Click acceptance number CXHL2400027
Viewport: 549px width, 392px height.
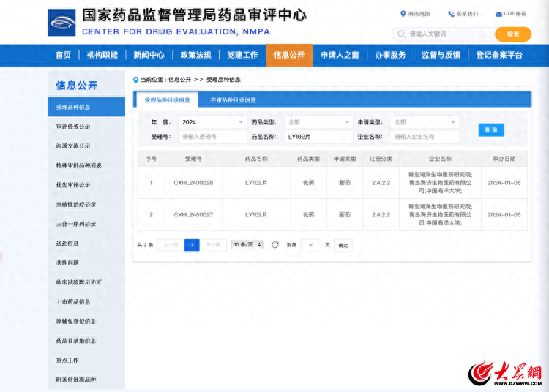click(x=193, y=215)
